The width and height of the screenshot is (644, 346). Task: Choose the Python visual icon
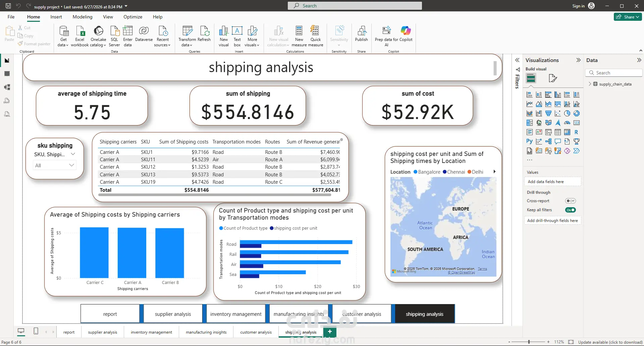click(530, 141)
